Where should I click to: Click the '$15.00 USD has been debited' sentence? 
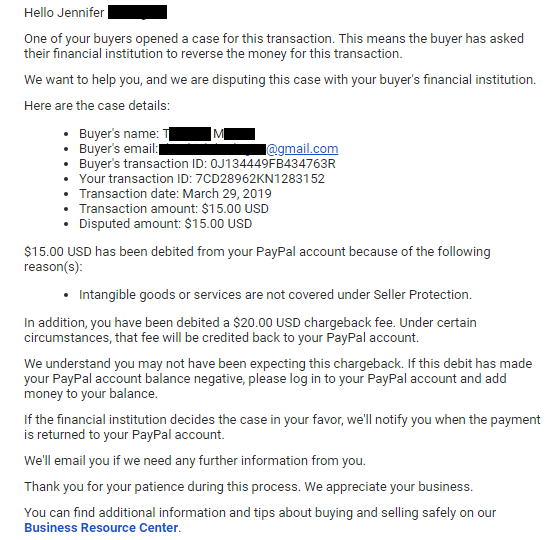257,259
